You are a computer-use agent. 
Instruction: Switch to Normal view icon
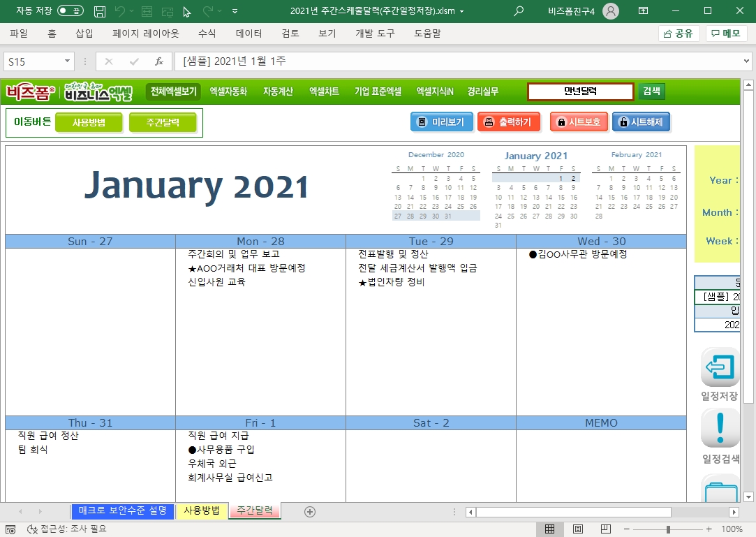[x=549, y=529]
